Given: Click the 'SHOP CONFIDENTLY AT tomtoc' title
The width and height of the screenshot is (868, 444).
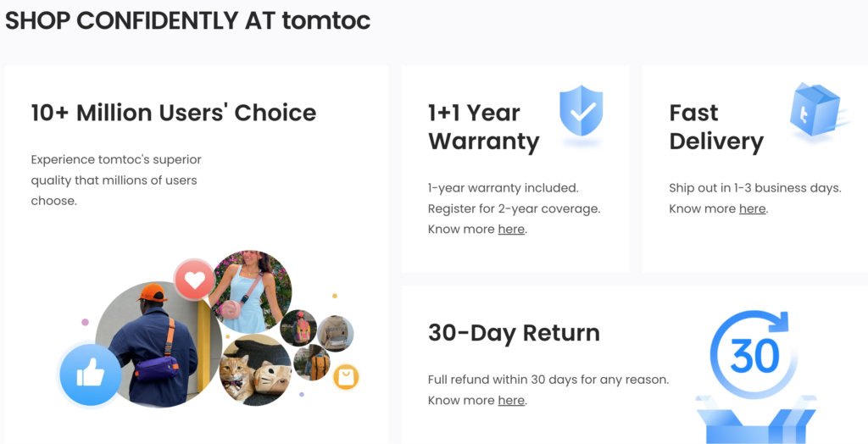Looking at the screenshot, I should pos(188,20).
